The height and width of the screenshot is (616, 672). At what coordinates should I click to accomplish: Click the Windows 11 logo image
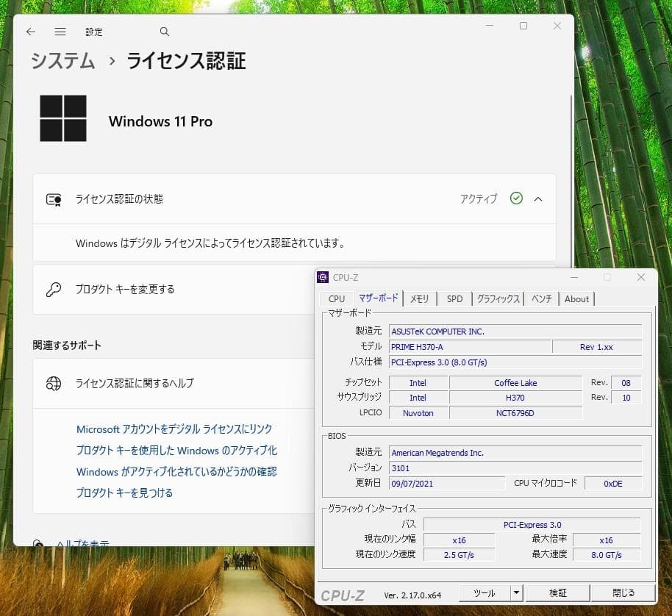click(x=63, y=118)
